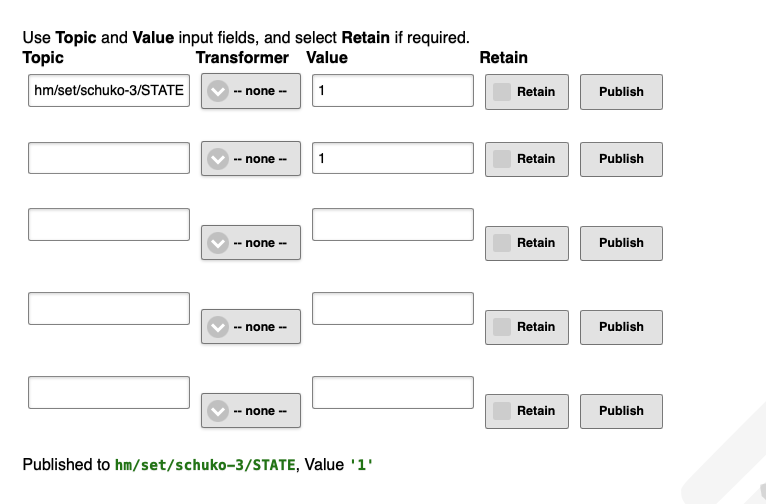Enable the Retain checkbox in first row
This screenshot has height=504, width=766.
[502, 91]
